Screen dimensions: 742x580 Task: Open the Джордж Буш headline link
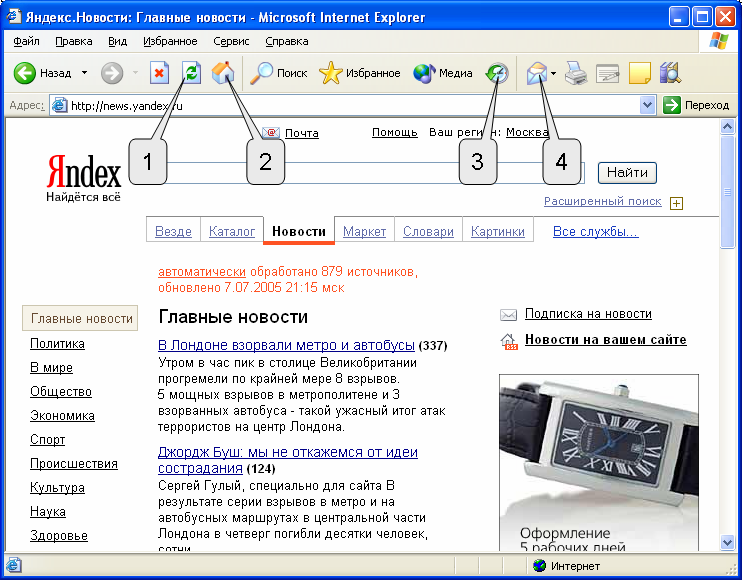[x=288, y=460]
